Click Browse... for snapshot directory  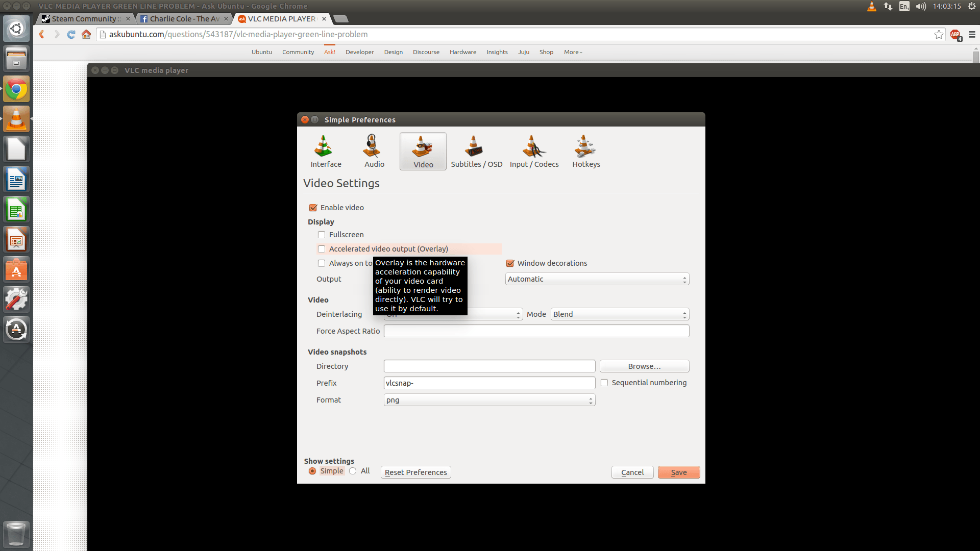pyautogui.click(x=645, y=366)
